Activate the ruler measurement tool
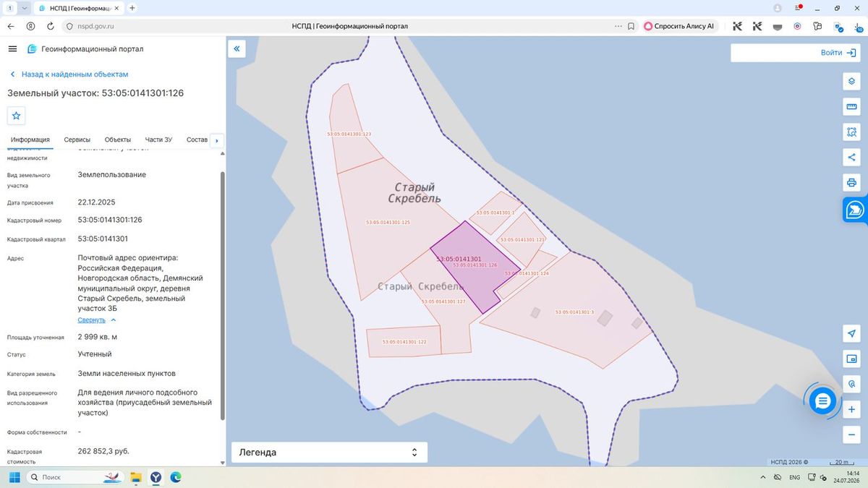Viewport: 868px width, 488px height. (851, 107)
